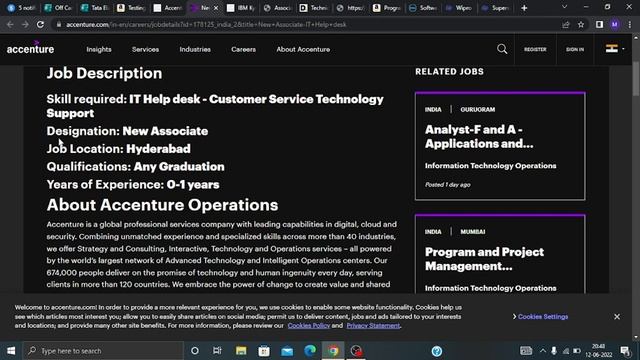
Task: Open the battery status icon
Action: click(x=577, y=351)
